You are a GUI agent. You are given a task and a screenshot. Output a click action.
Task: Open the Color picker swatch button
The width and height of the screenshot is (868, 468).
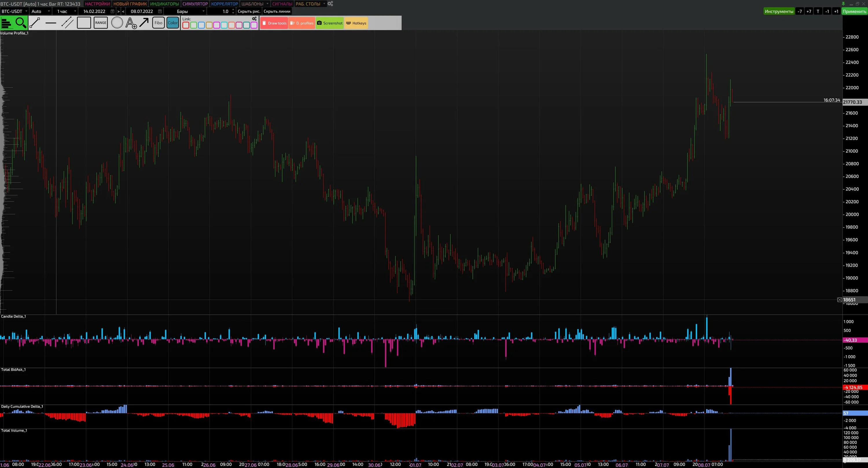[x=173, y=23]
